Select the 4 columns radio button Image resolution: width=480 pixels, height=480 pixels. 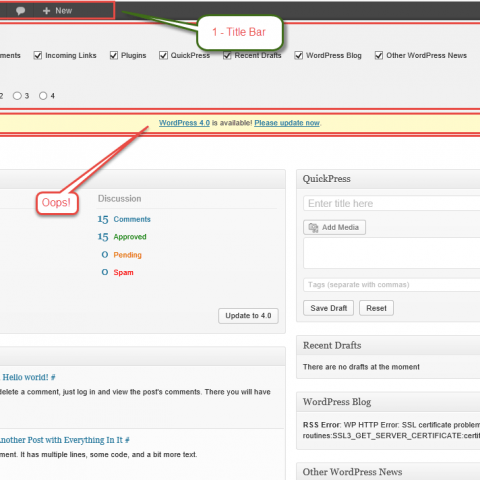(x=43, y=96)
